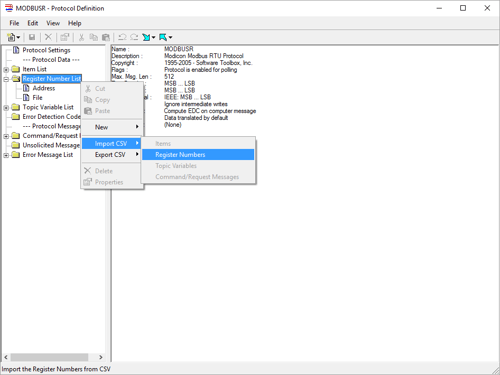Select Topic Variable List folder
This screenshot has height=375, width=500.
[48, 107]
